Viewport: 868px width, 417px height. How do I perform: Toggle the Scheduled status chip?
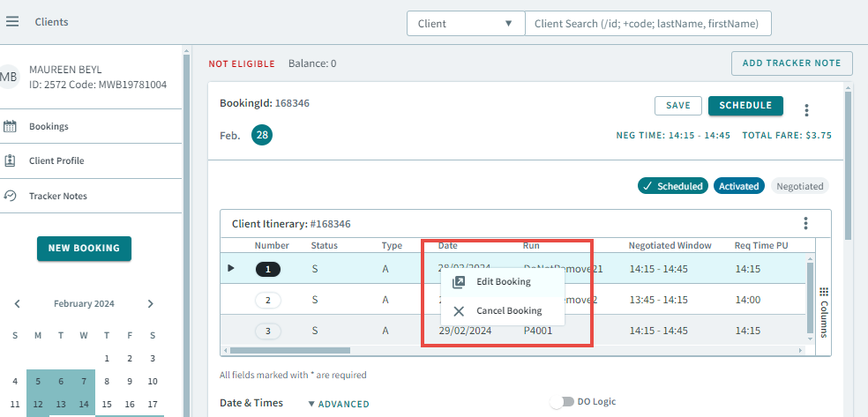[672, 186]
